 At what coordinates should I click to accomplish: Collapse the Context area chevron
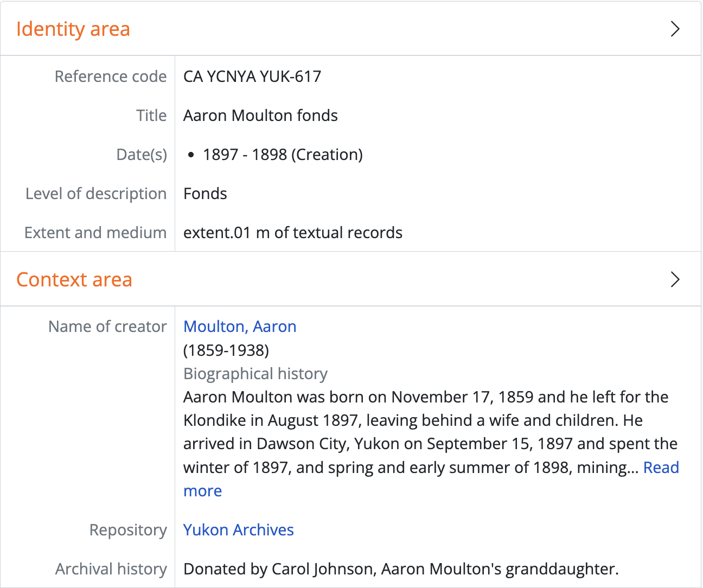[x=675, y=279]
